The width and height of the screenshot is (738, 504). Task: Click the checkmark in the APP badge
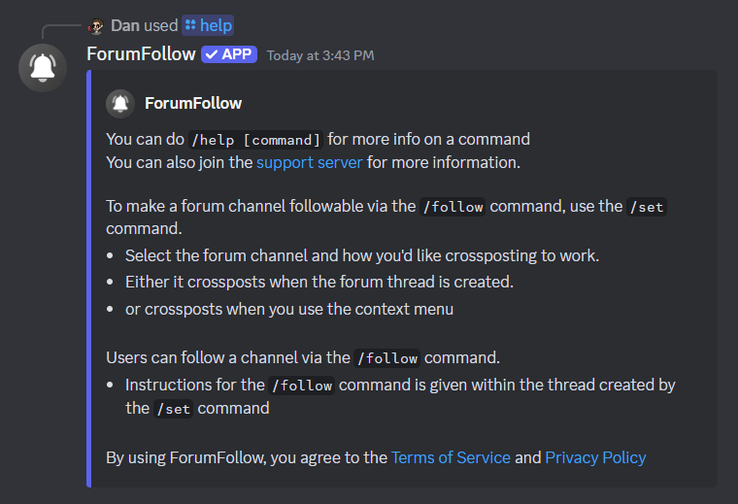211,55
